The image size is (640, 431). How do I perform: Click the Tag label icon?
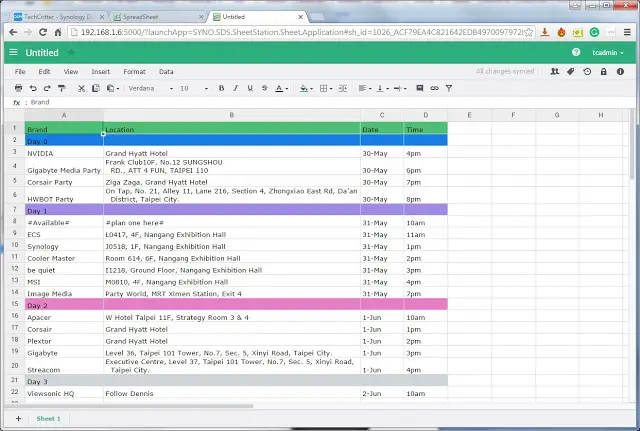570,71
